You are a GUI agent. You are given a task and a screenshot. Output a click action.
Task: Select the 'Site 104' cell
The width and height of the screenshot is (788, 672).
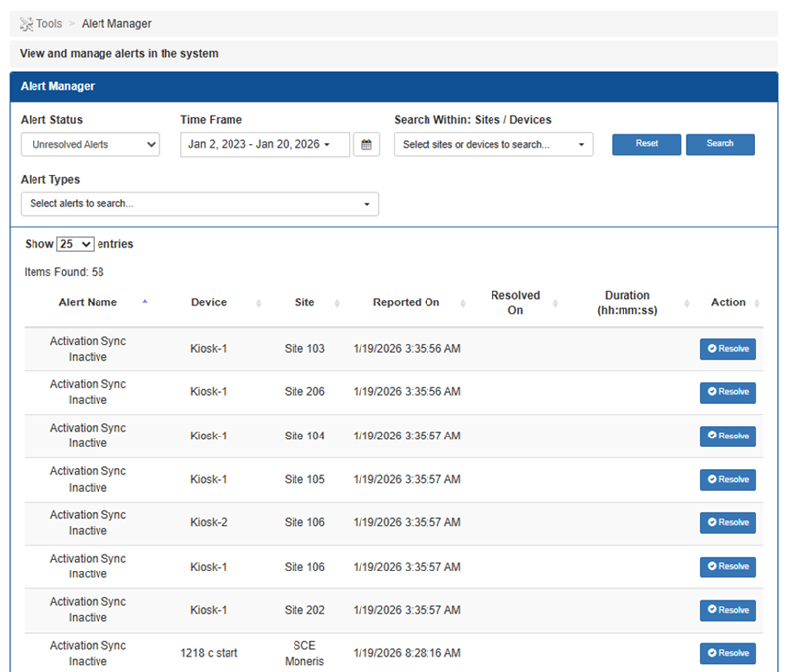pos(304,436)
